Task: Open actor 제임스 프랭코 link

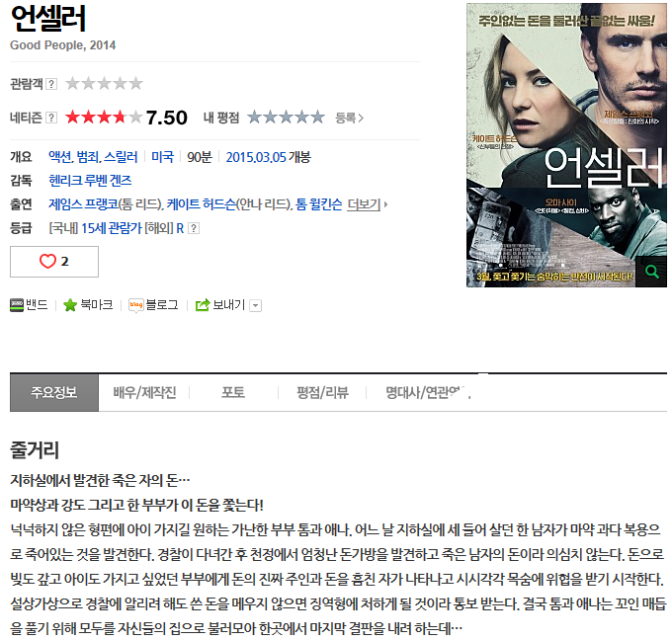Action: (x=83, y=204)
